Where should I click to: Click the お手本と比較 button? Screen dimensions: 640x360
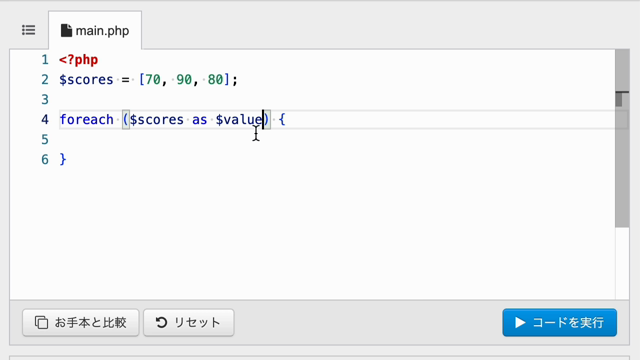(81, 322)
